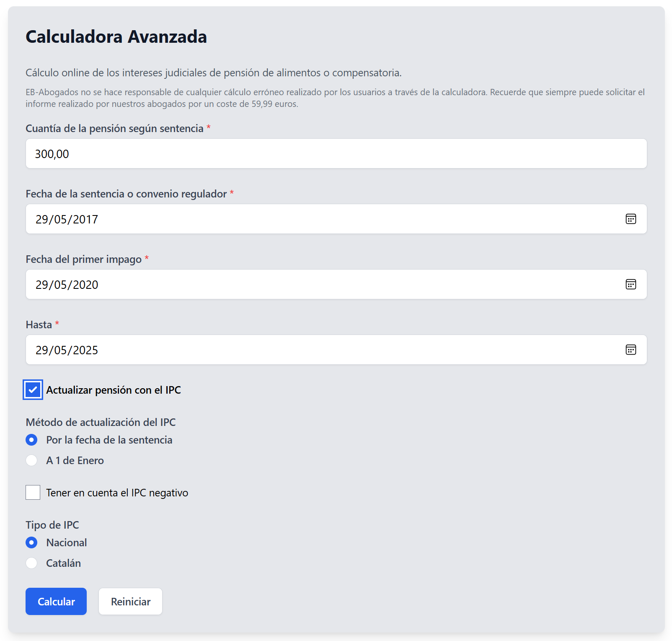The image size is (672, 641).
Task: Open the calendar picker for Hasta field
Action: tap(631, 350)
